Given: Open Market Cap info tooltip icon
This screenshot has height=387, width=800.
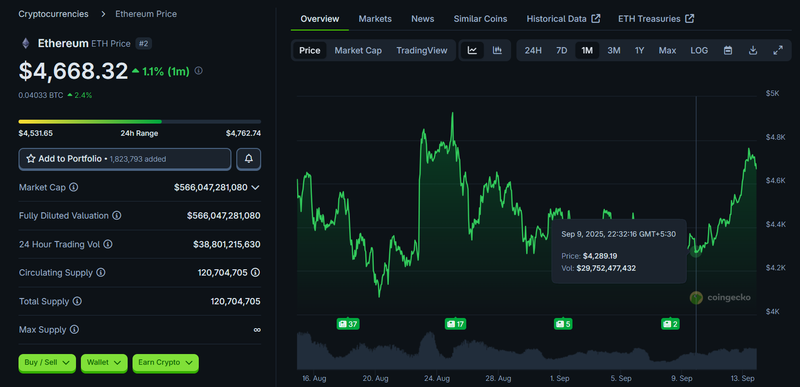Looking at the screenshot, I should click(x=73, y=188).
